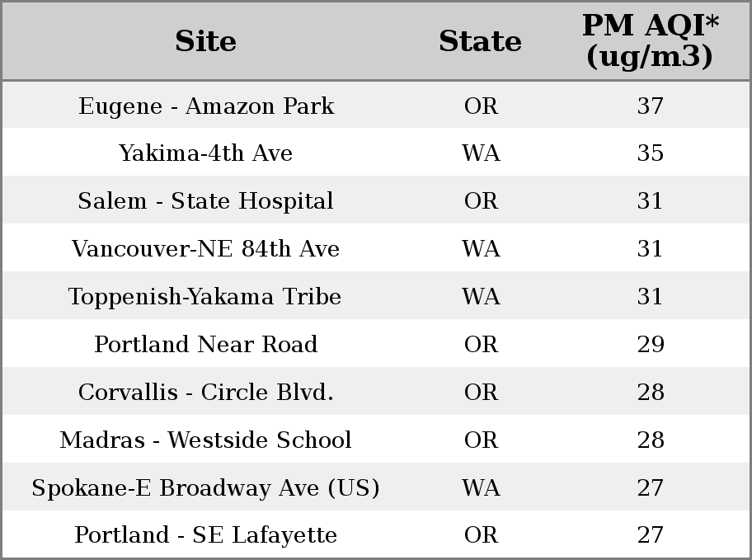Screen dimensions: 752x560
Task: Click AQI value 37 for Eugene
Action: coord(651,106)
